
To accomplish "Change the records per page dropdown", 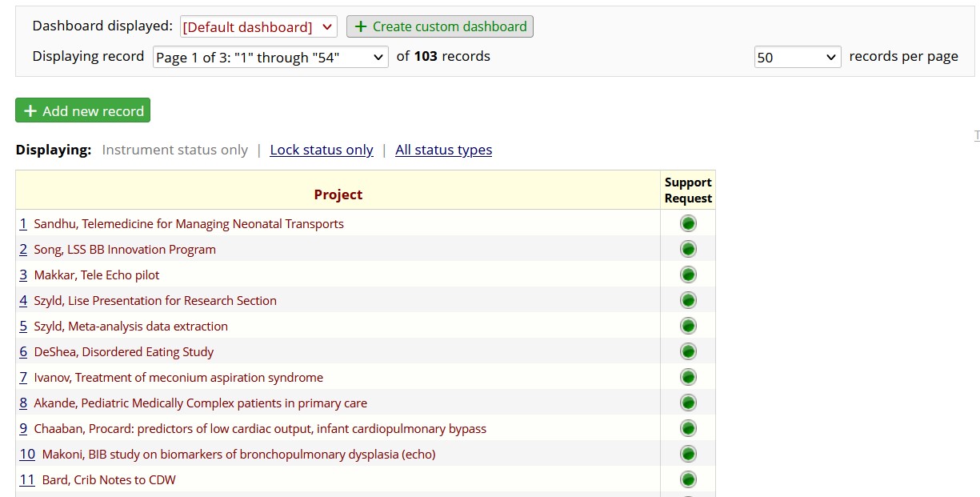I will coord(797,58).
